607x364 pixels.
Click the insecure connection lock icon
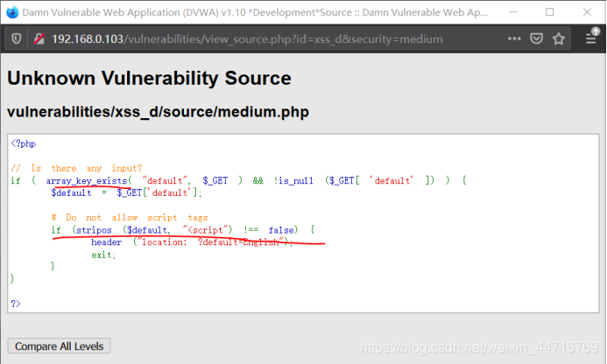[x=39, y=38]
